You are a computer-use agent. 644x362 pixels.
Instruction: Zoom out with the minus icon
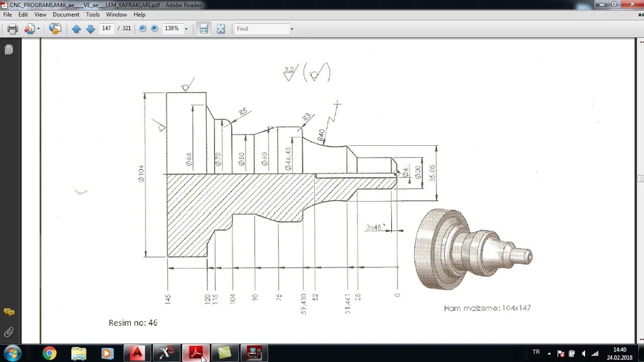[x=143, y=29]
